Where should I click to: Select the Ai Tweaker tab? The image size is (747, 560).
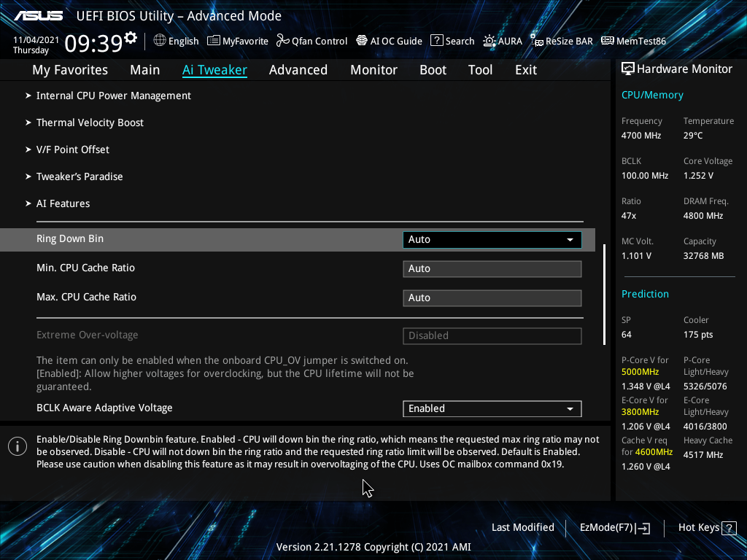214,70
